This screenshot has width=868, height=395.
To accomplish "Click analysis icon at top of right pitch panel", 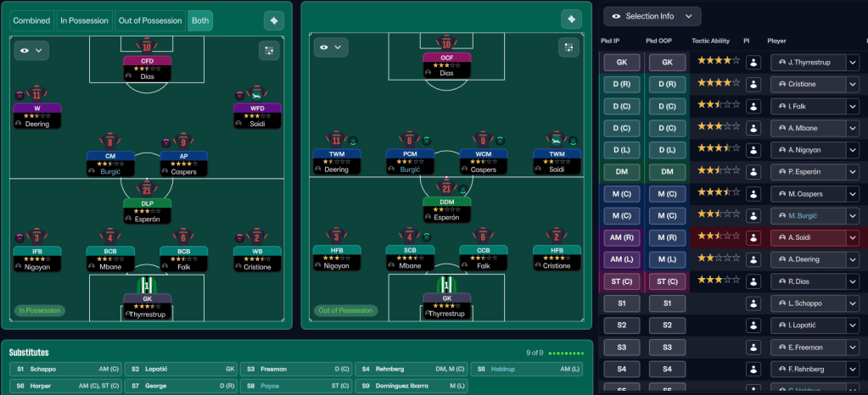I will (x=572, y=19).
